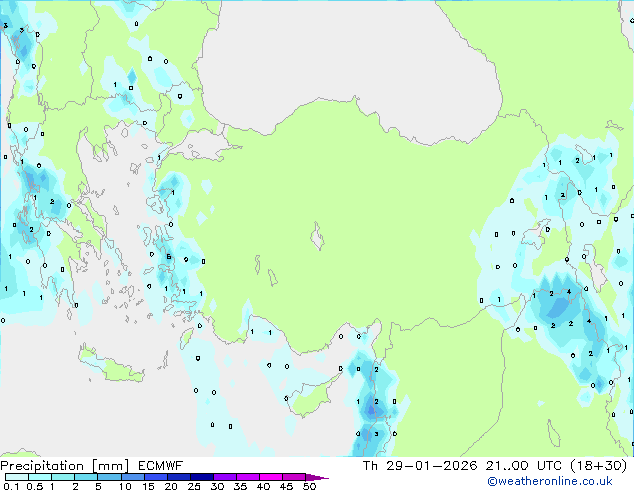Click the 30–35 mm purple legend swatch
634x490 pixels.
224,477
